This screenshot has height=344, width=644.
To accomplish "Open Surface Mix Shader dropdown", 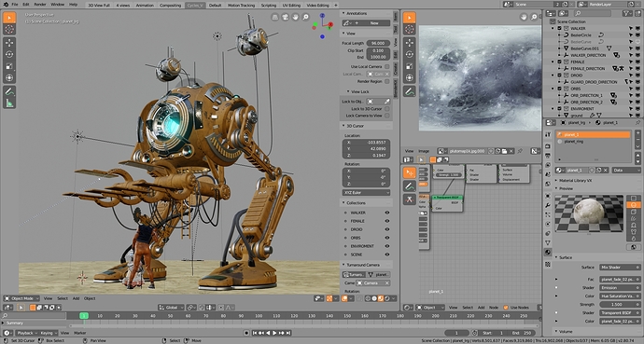I will (620, 268).
